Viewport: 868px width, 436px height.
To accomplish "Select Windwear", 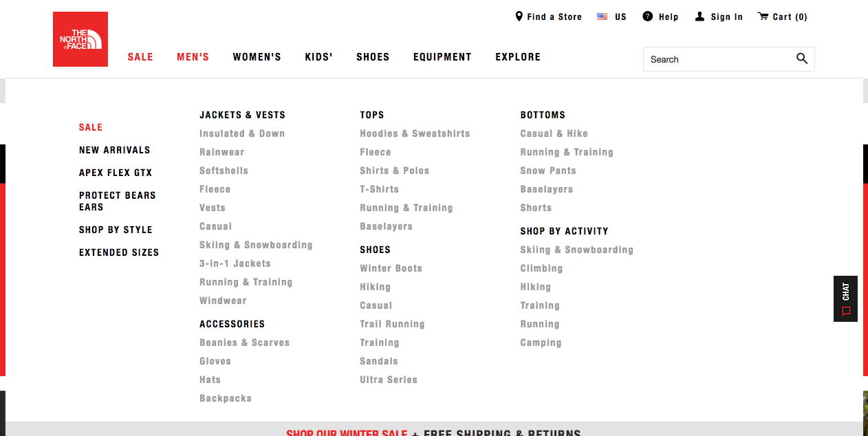I will [223, 301].
